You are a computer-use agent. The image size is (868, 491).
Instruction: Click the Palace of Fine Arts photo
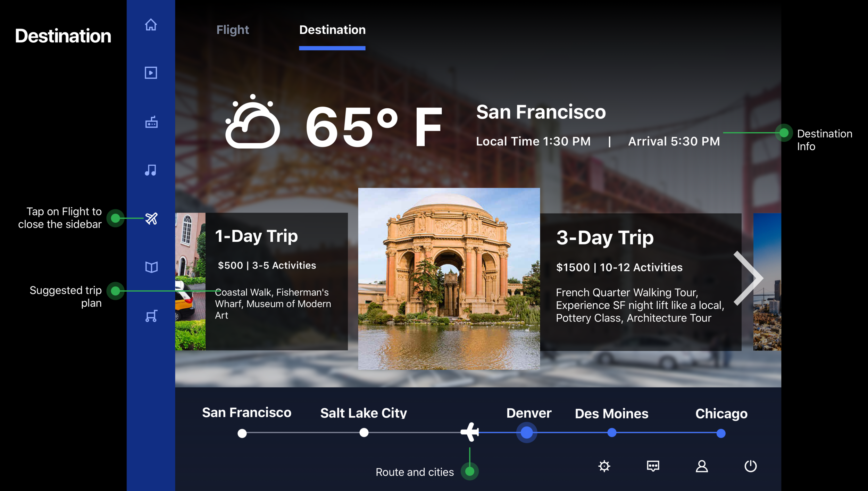point(449,278)
